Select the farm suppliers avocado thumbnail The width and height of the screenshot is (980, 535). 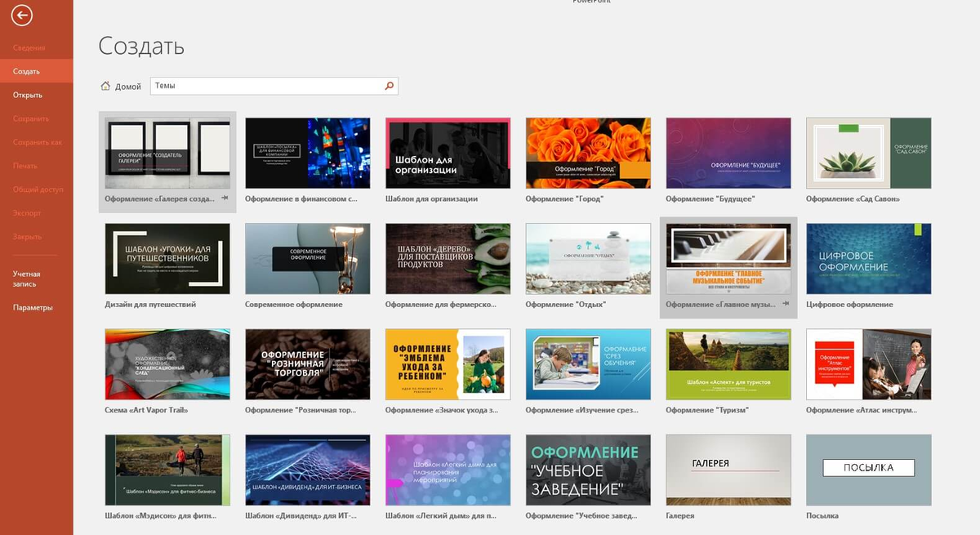448,259
